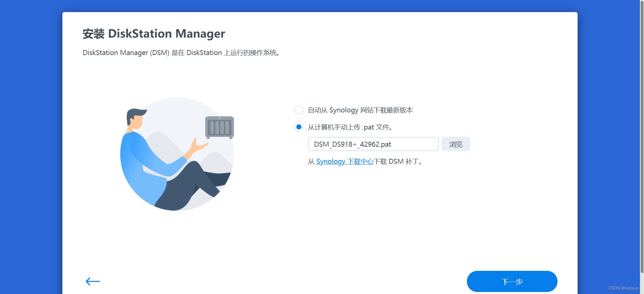This screenshot has height=294, width=644.
Task: Click the NAS illustration image
Action: tap(177, 154)
